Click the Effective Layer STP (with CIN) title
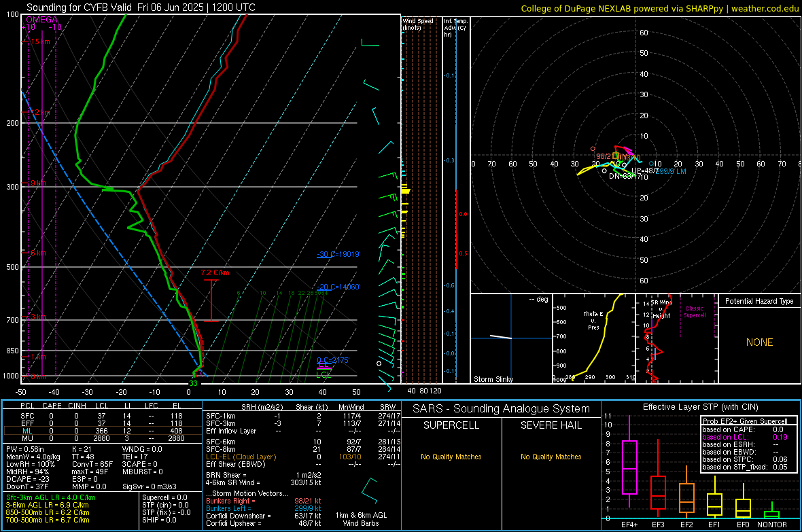This screenshot has height=532, width=802. pos(700,407)
